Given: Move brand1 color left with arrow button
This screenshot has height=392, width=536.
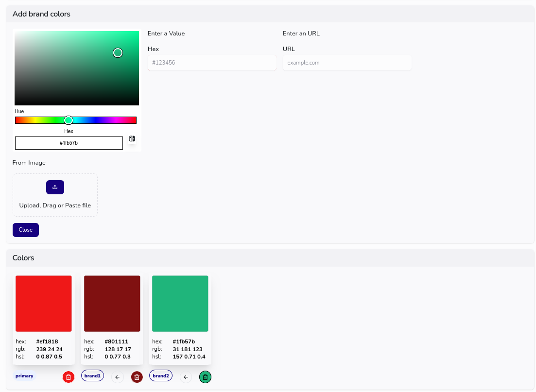Looking at the screenshot, I should [117, 377].
